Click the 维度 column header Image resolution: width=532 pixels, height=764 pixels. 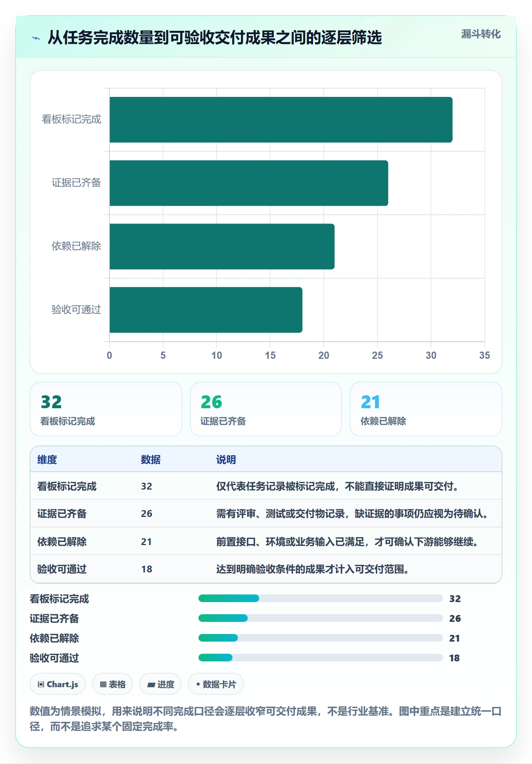pyautogui.click(x=47, y=460)
